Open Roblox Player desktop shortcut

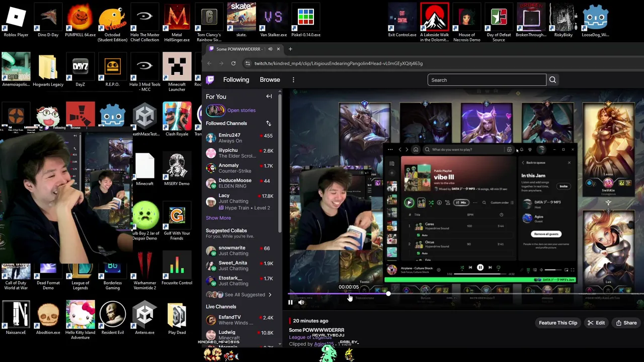(16, 20)
